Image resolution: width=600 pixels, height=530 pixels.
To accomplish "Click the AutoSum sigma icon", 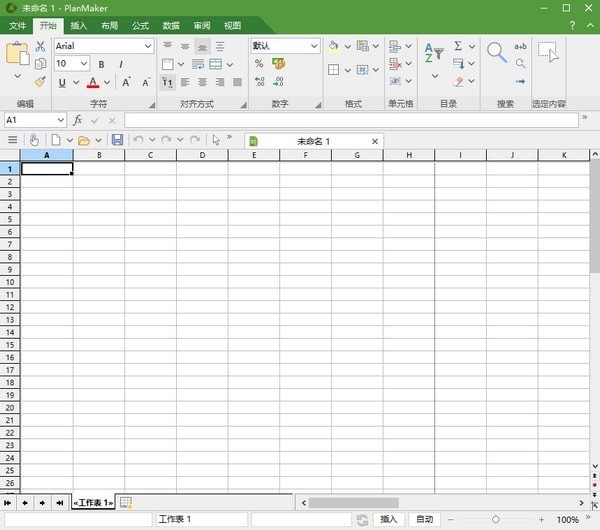I will click(458, 46).
